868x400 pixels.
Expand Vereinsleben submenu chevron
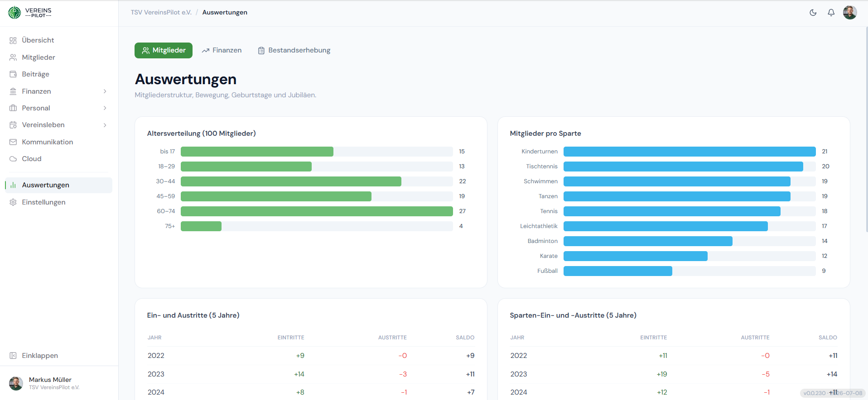coord(105,125)
